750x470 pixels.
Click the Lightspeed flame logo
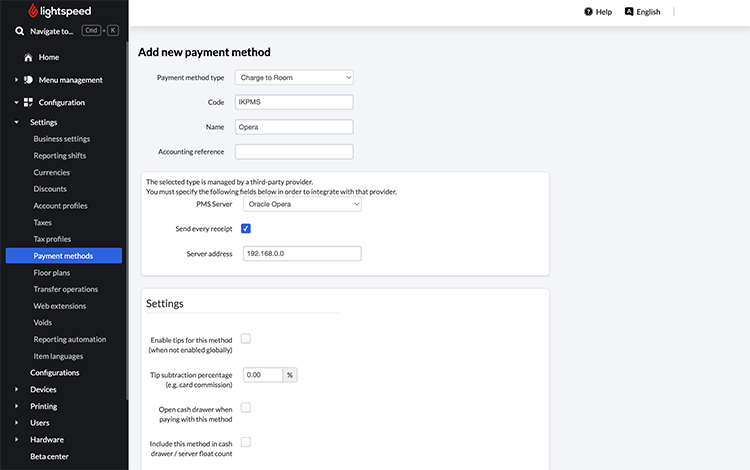coord(34,11)
